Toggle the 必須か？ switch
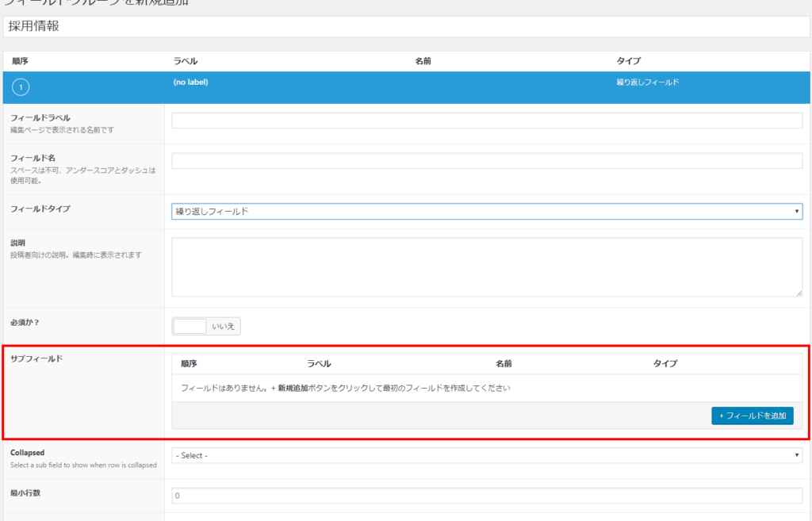812x521 pixels. coord(206,326)
